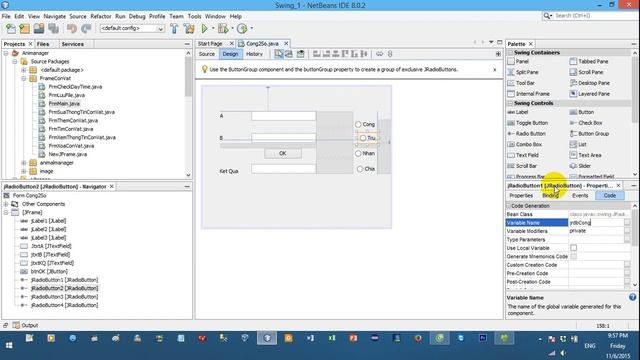Click help icon in Variable Name description

coord(632,297)
